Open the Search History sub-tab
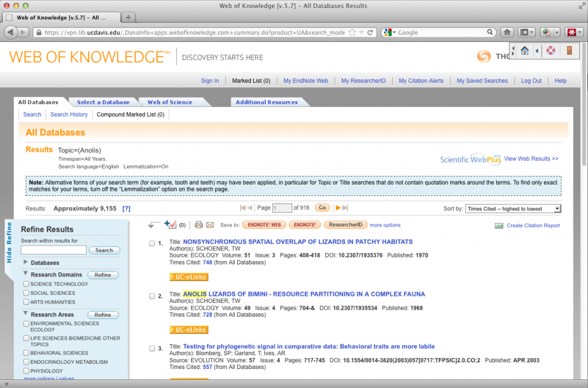 69,114
